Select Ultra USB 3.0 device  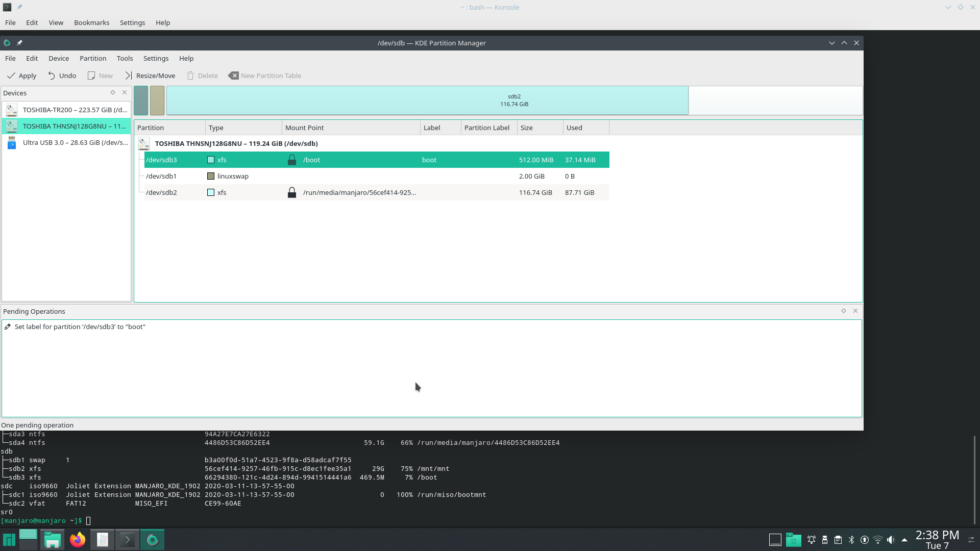(x=66, y=142)
